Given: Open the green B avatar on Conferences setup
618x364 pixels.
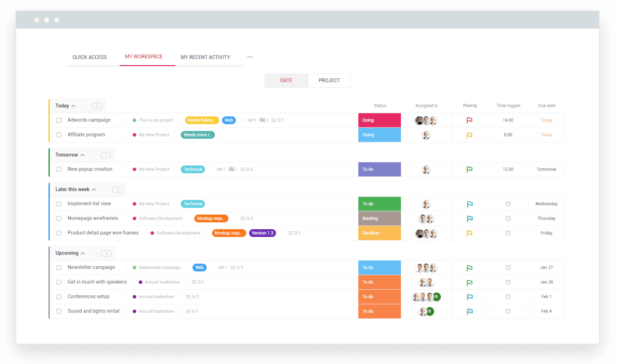Looking at the screenshot, I should click(x=436, y=296).
